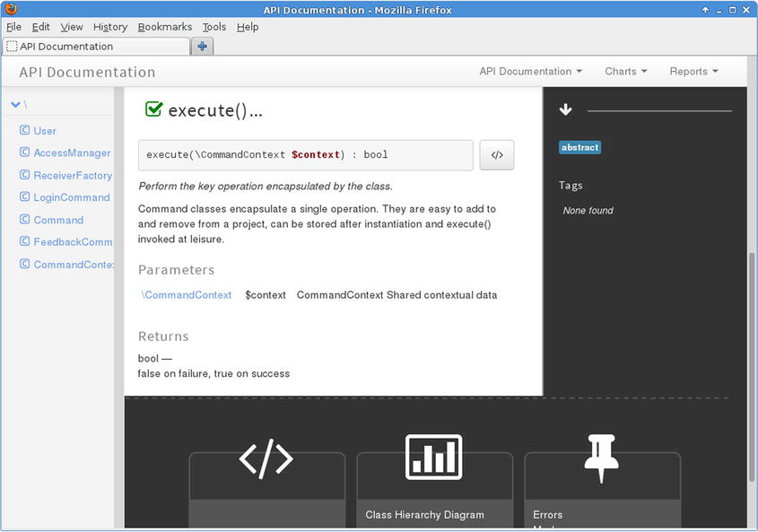Open the Command class link
This screenshot has width=758, height=532.
pyautogui.click(x=58, y=220)
